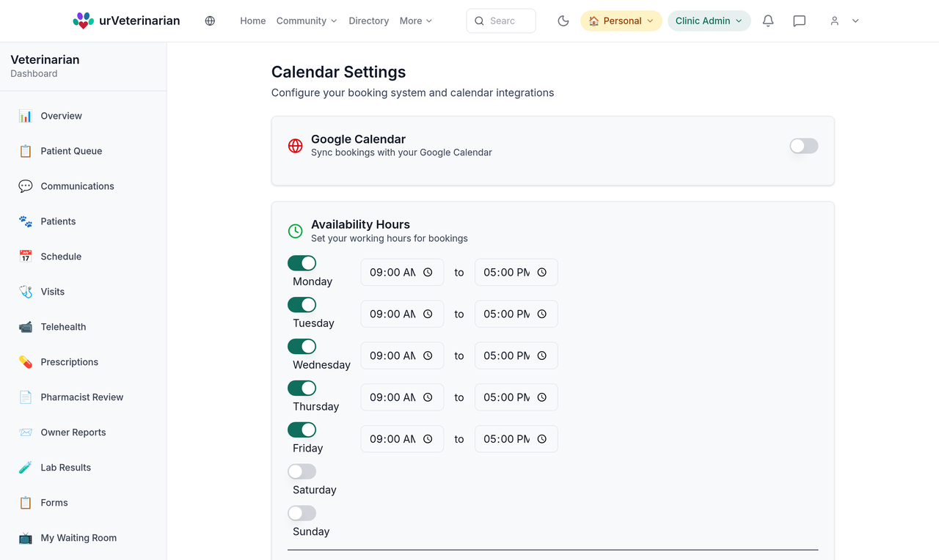Expand the user account chevron

click(855, 21)
